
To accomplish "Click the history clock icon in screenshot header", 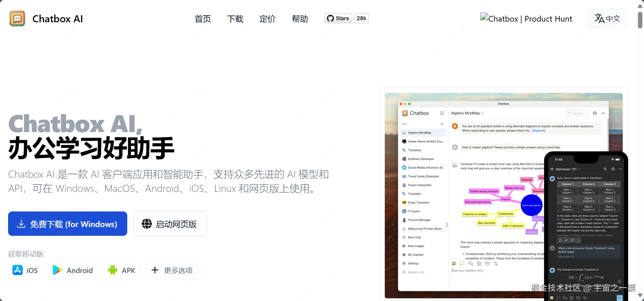I will [595, 113].
